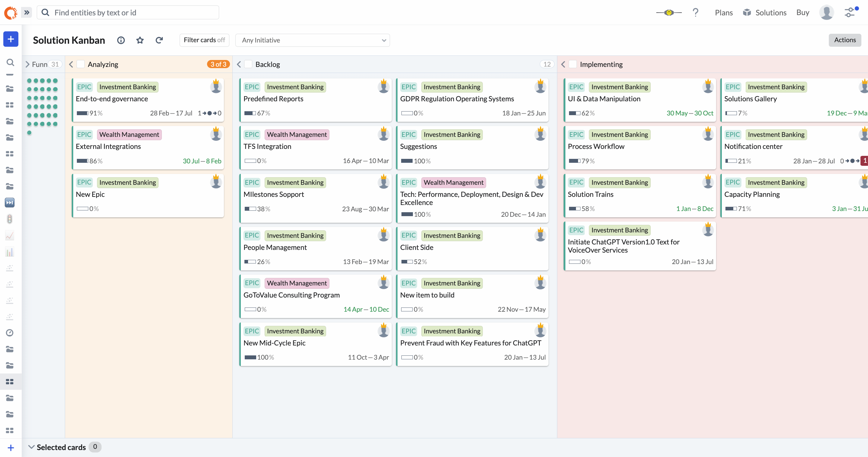Viewport: 868px width, 457px height.
Task: Mark Solution Kanban as favorite star
Action: point(140,40)
